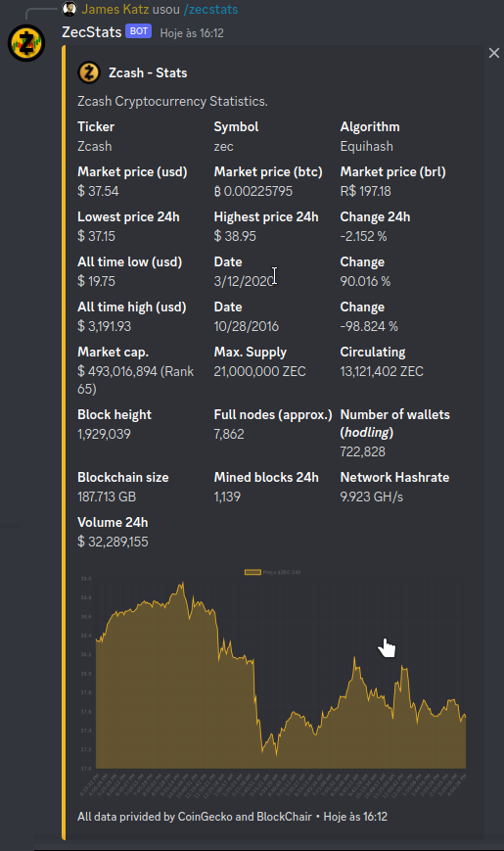Click the ZecStats username

[92, 32]
